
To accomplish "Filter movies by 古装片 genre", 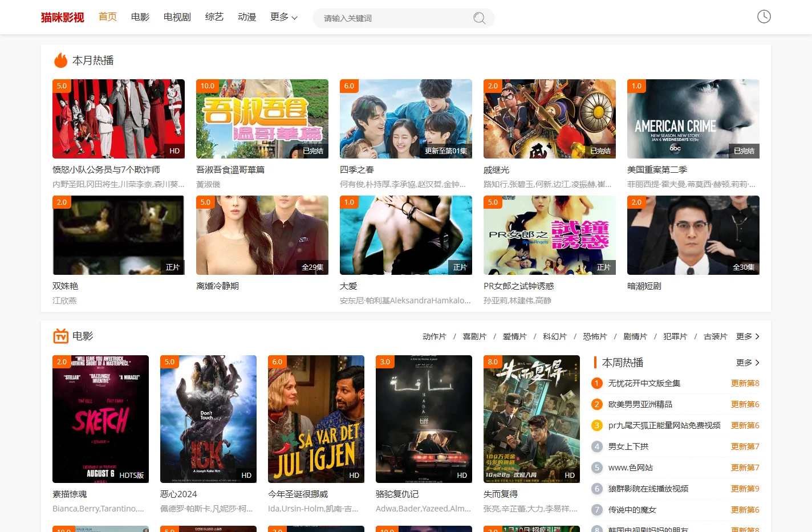I will click(716, 336).
